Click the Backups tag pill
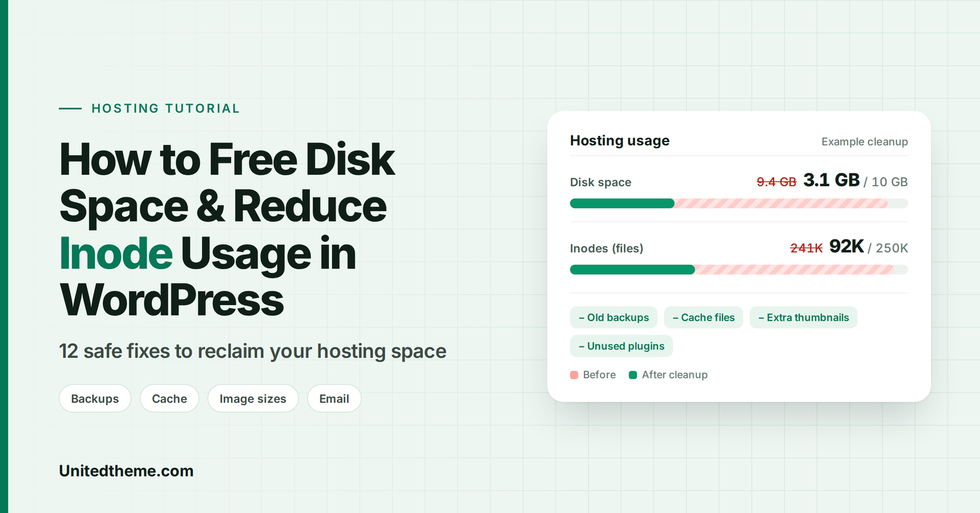Image resolution: width=980 pixels, height=513 pixels. (x=95, y=398)
